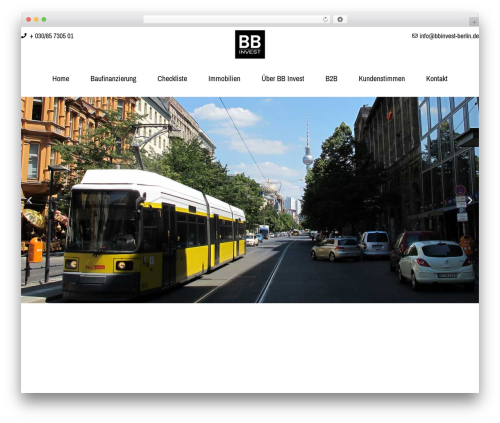The image size is (500, 423).
Task: Advance to next slide arrow
Action: point(470,200)
